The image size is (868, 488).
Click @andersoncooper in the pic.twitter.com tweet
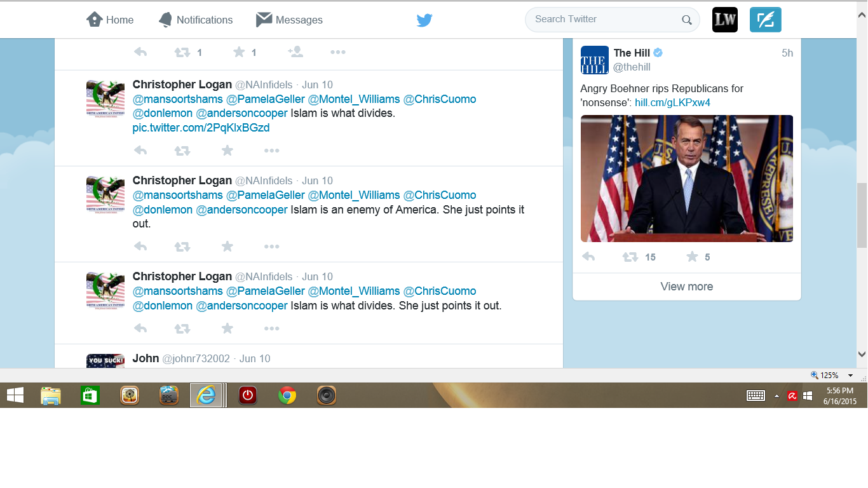[x=241, y=114]
